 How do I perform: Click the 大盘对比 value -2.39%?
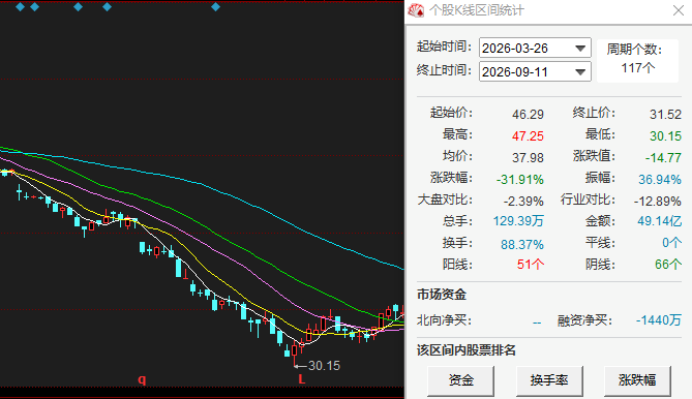tap(523, 201)
